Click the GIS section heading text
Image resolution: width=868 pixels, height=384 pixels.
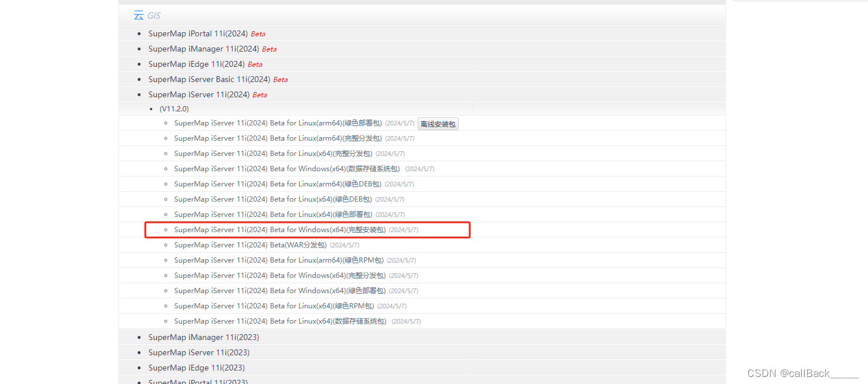(154, 16)
